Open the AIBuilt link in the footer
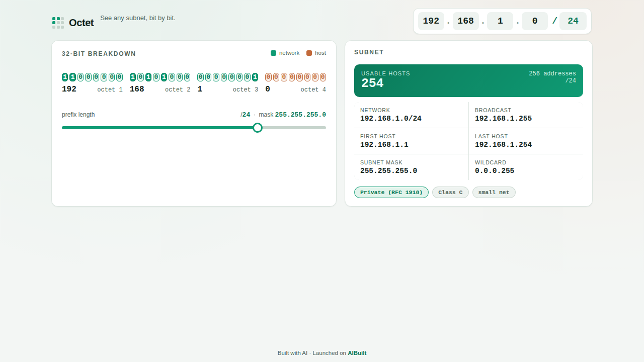The image size is (644, 362). coord(357,353)
